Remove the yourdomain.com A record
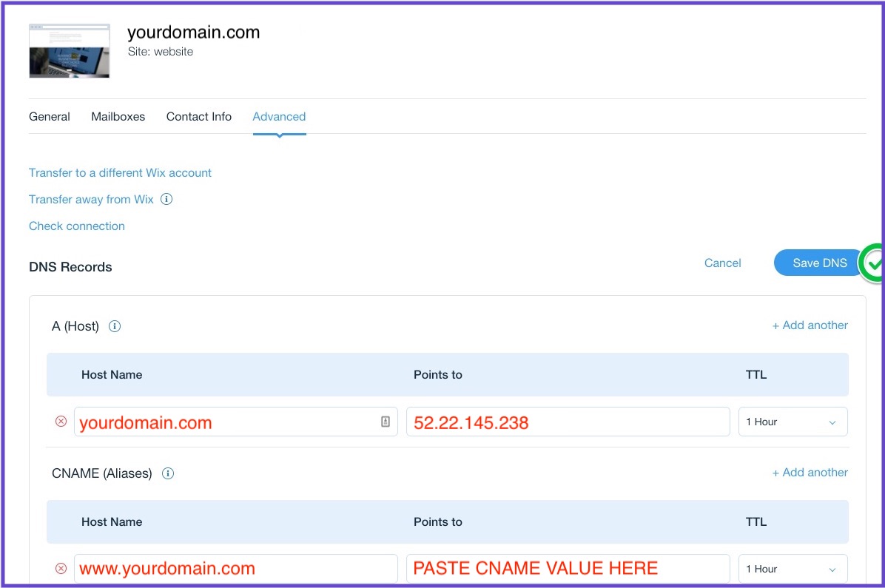Viewport: 885px width, 588px height. pos(61,422)
